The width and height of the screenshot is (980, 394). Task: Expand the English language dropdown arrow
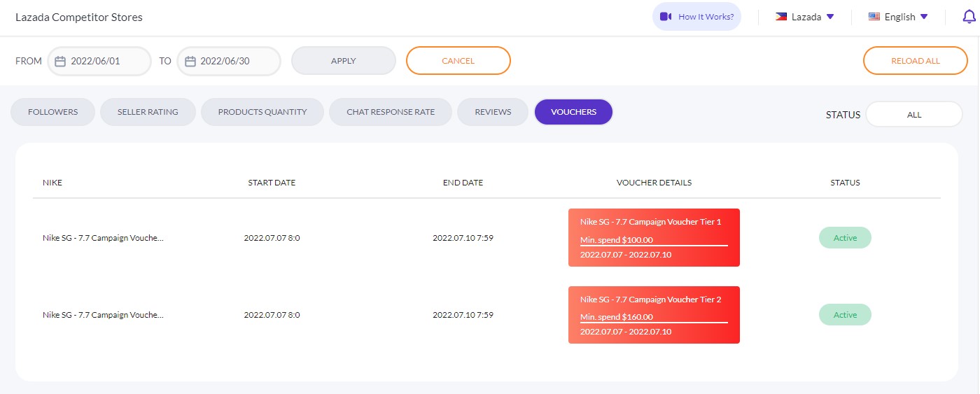click(x=924, y=17)
